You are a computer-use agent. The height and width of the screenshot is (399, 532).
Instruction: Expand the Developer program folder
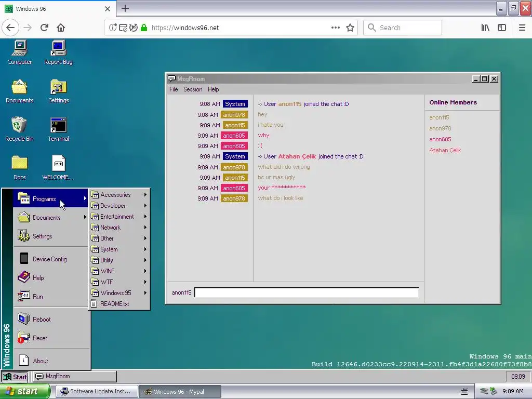(x=119, y=206)
